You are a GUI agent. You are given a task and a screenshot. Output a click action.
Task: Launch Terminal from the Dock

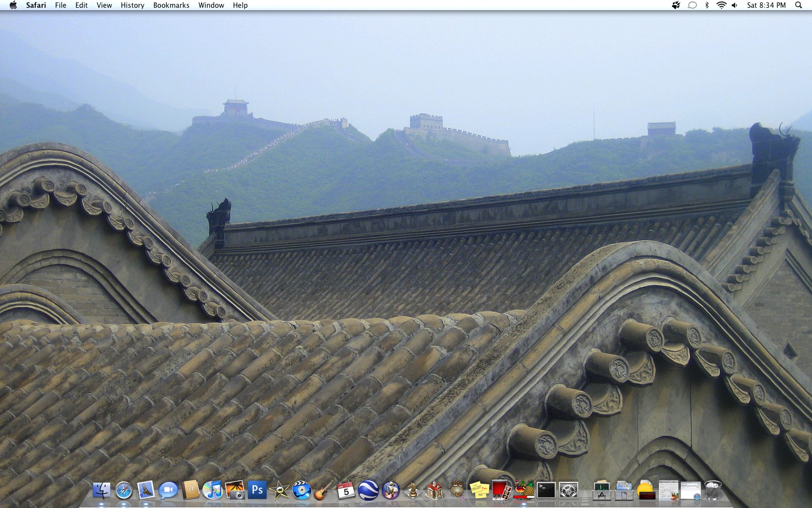(x=546, y=491)
